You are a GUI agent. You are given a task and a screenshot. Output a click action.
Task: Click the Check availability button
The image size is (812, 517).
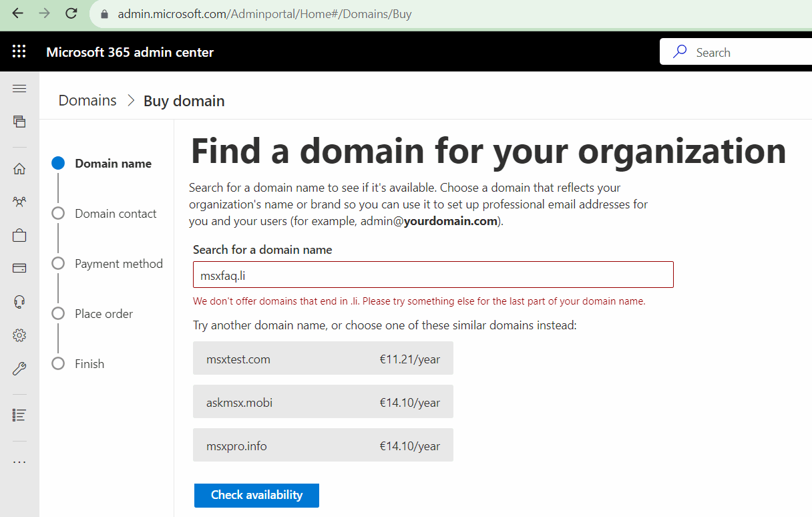[x=256, y=495]
